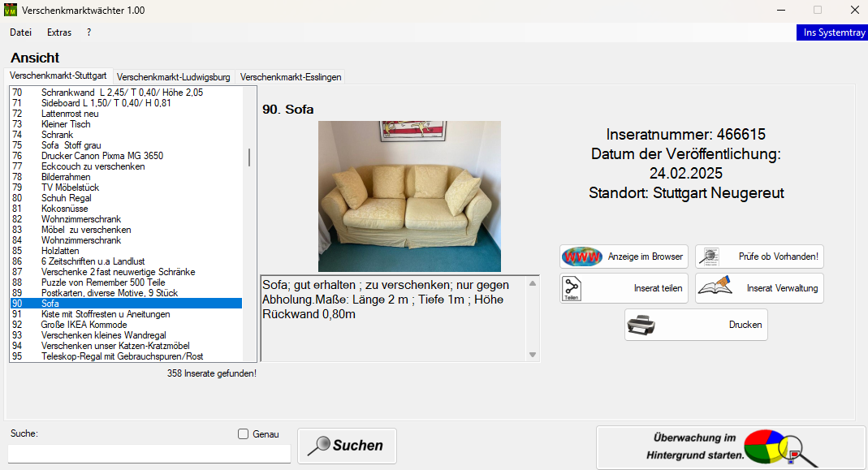The image size is (868, 470).
Task: Click the magnifier document icon for availability check
Action: pos(709,257)
